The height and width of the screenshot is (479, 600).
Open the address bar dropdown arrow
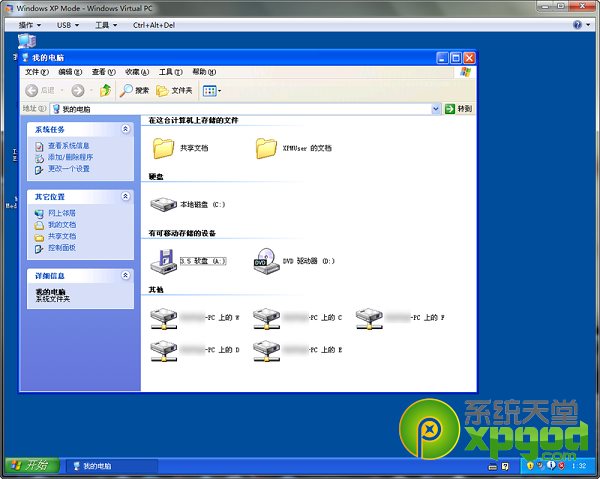[436, 108]
